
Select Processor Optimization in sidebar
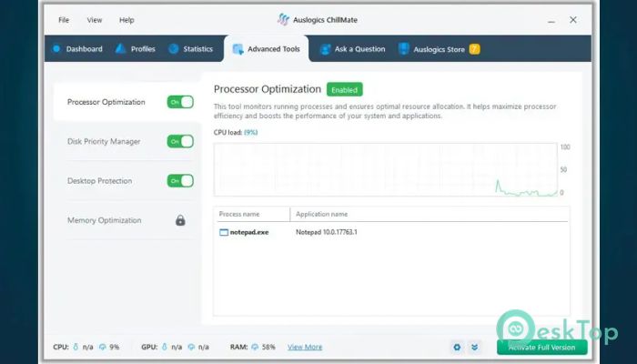[106, 102]
